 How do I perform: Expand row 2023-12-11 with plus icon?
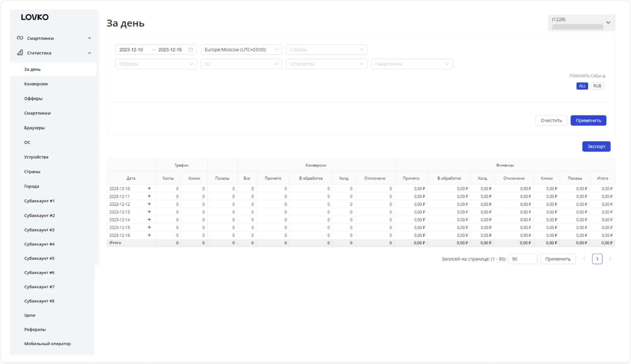coord(149,196)
